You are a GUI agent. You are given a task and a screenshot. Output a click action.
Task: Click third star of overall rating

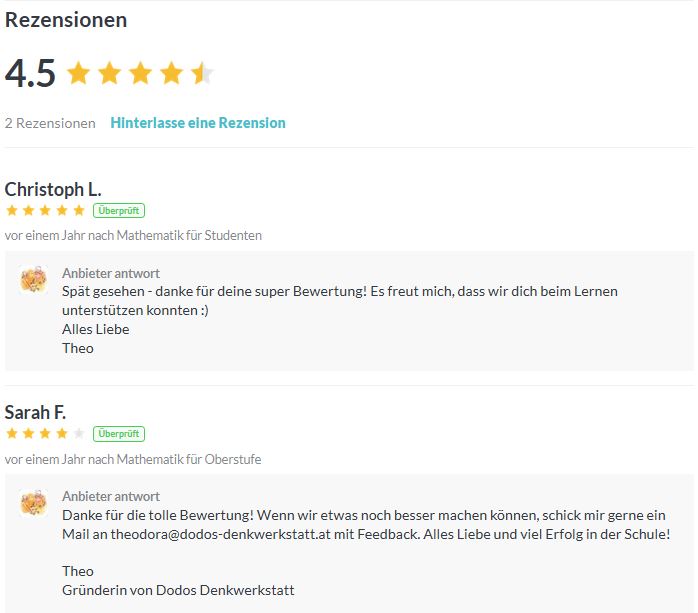141,73
